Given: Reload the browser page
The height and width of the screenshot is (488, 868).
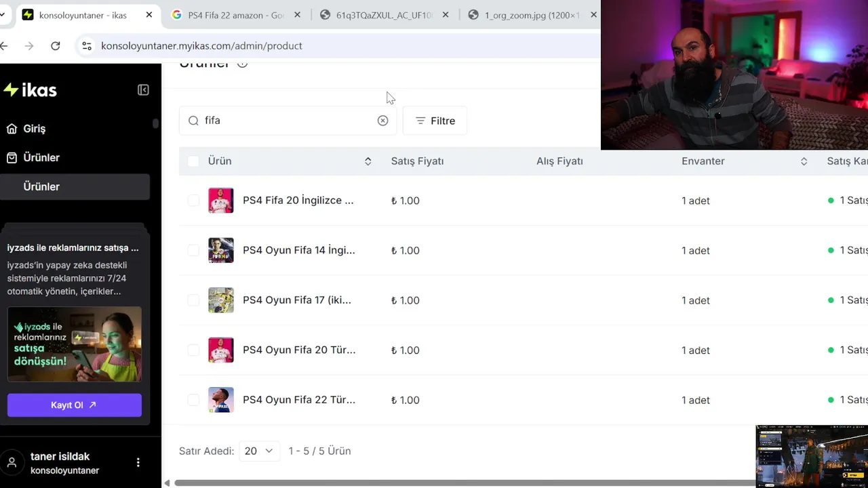Looking at the screenshot, I should (56, 45).
